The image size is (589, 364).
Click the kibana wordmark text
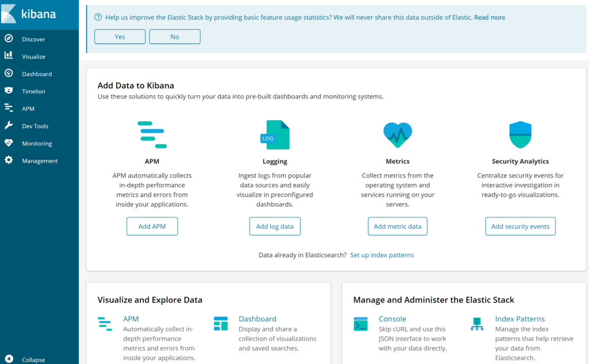(39, 14)
